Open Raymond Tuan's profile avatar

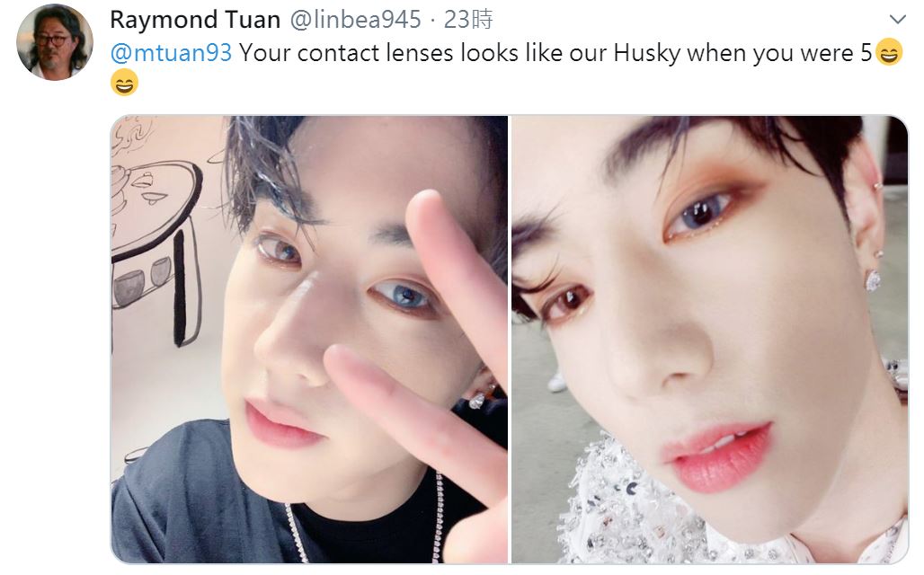click(x=55, y=42)
